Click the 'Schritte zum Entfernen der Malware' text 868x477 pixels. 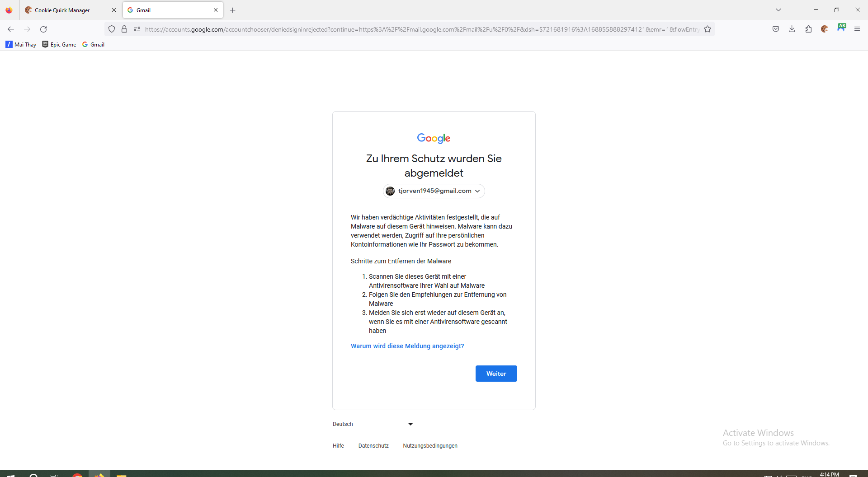(x=401, y=261)
